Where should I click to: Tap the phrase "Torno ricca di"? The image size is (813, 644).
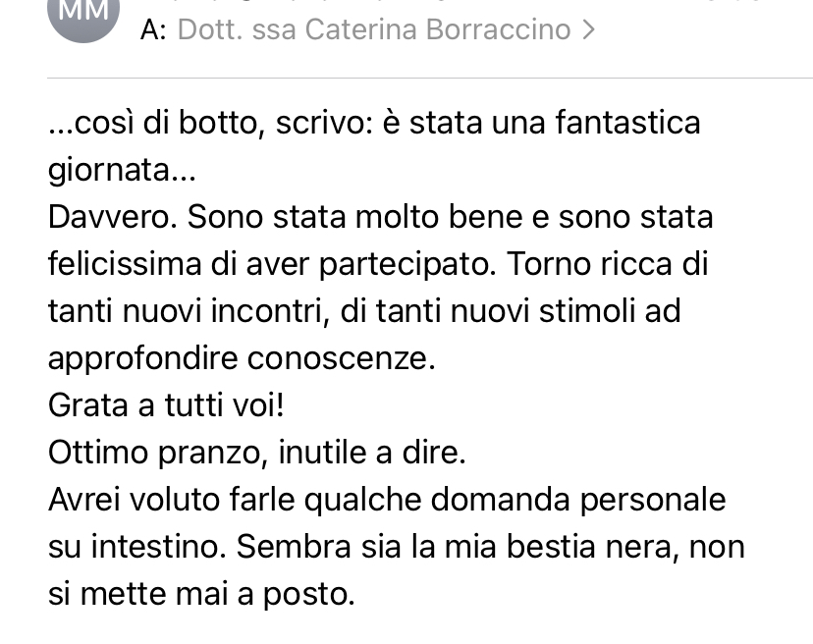pyautogui.click(x=607, y=264)
